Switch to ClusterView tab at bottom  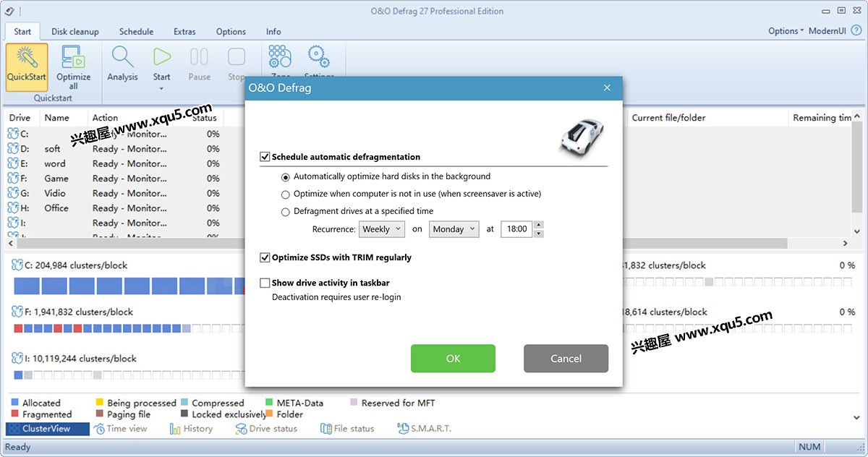(48, 429)
